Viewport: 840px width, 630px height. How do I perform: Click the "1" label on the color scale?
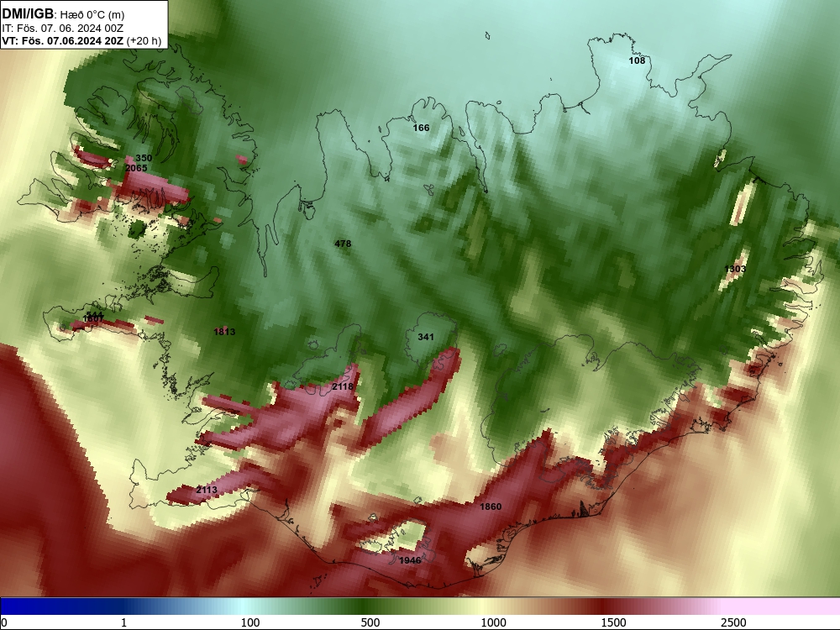[x=123, y=622]
